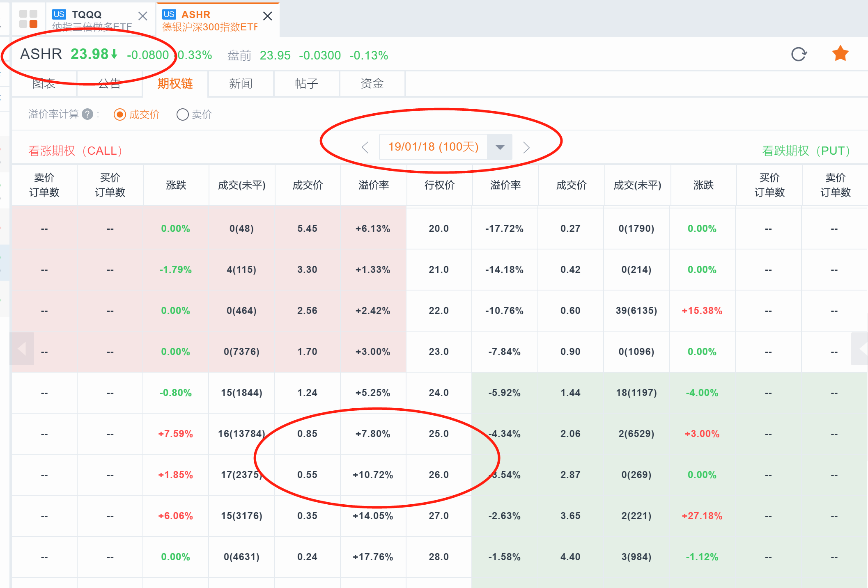Toggle the orange favorite star

840,53
